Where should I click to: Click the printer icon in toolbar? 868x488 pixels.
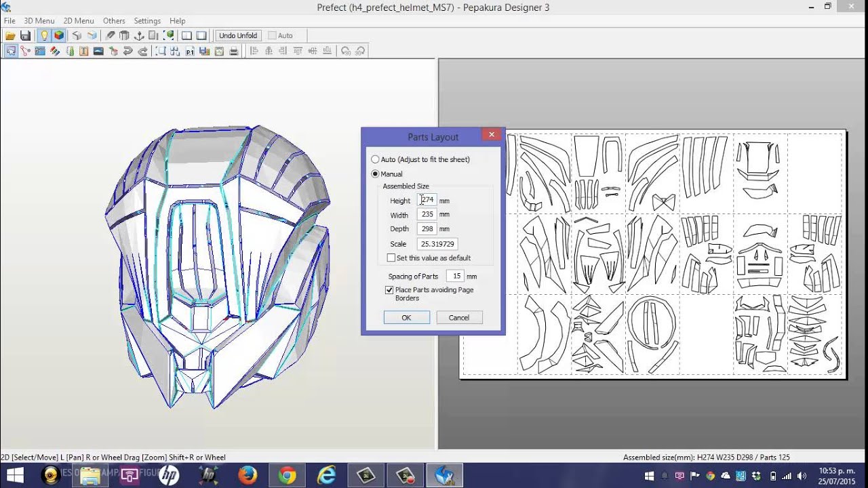(x=234, y=51)
